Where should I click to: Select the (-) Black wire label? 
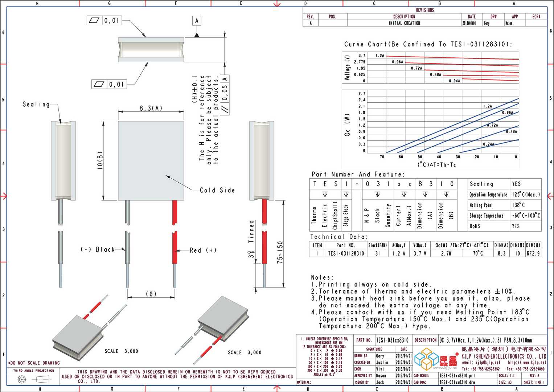click(98, 250)
